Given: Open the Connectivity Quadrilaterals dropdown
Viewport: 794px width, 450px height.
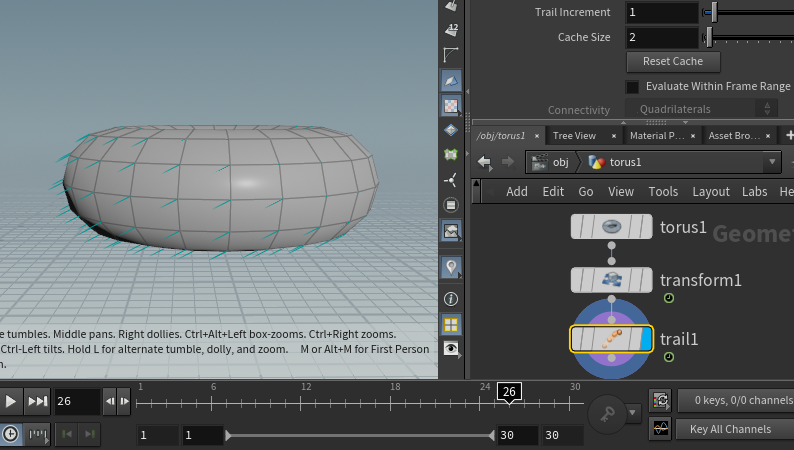Looking at the screenshot, I should pos(699,109).
